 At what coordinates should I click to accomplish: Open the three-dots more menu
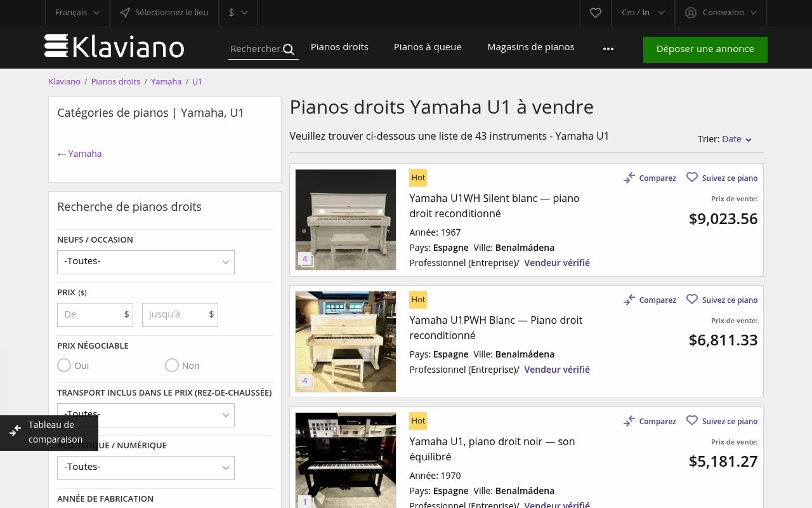pyautogui.click(x=608, y=49)
